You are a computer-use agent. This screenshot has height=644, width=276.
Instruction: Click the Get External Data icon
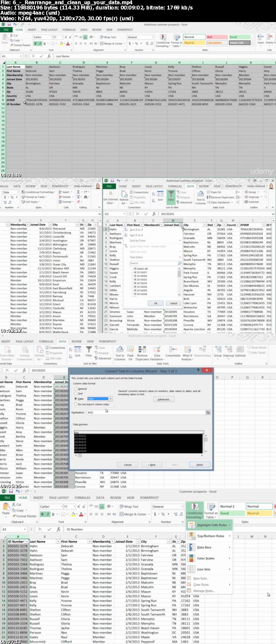(110, 195)
